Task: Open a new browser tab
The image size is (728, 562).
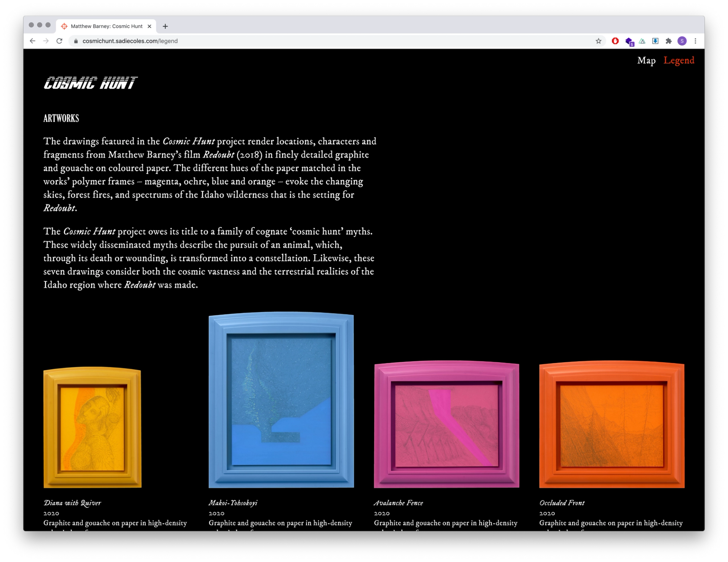Action: (165, 26)
